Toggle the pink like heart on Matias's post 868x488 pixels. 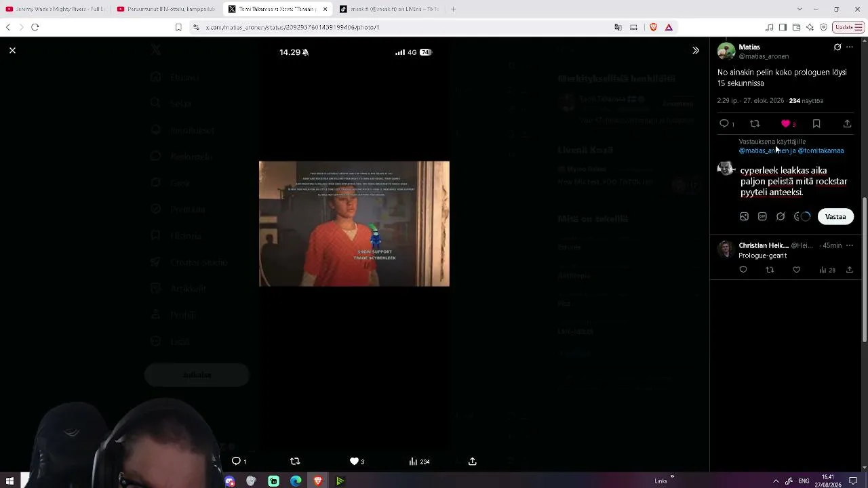coord(786,123)
